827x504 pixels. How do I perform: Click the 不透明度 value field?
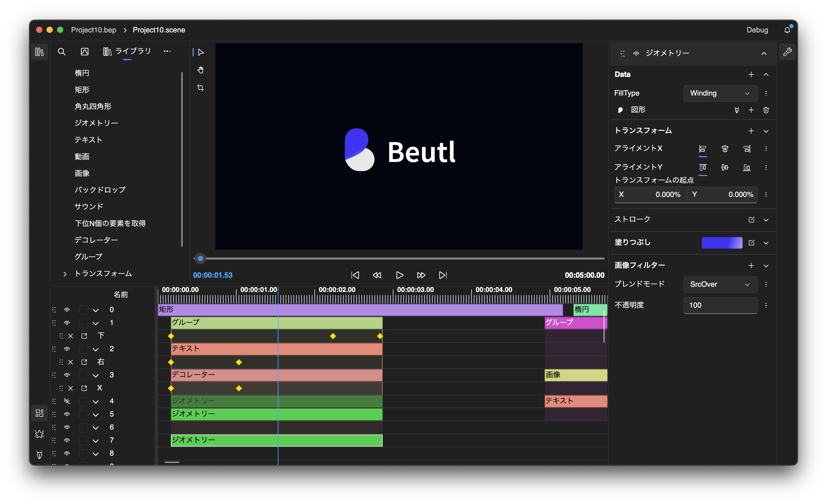[720, 305]
